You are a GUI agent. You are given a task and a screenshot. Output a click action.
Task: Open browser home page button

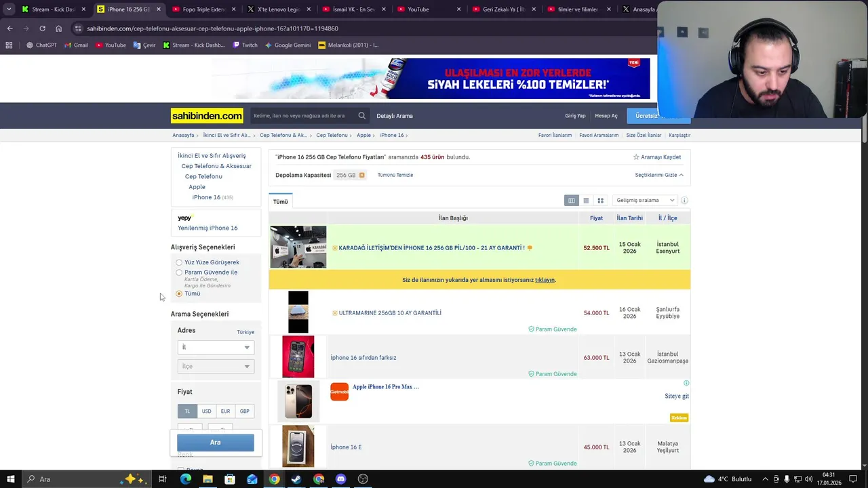point(58,28)
